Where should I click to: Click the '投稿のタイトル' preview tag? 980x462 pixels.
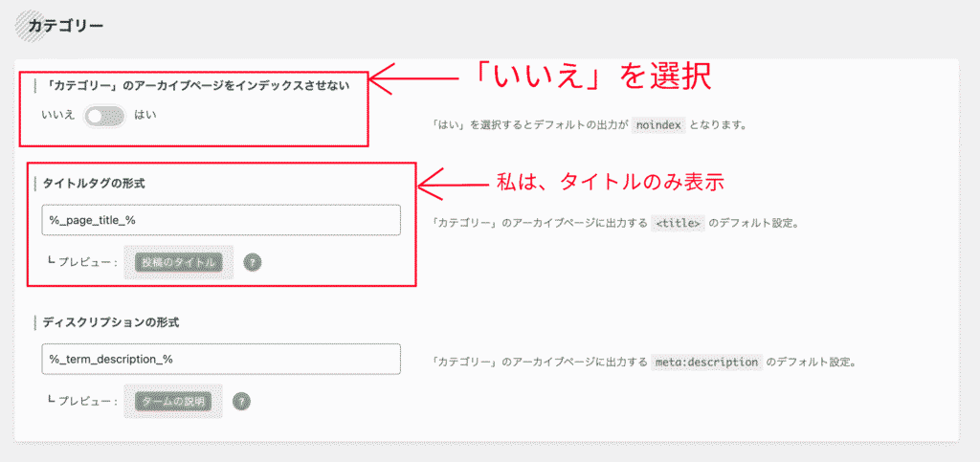click(179, 262)
